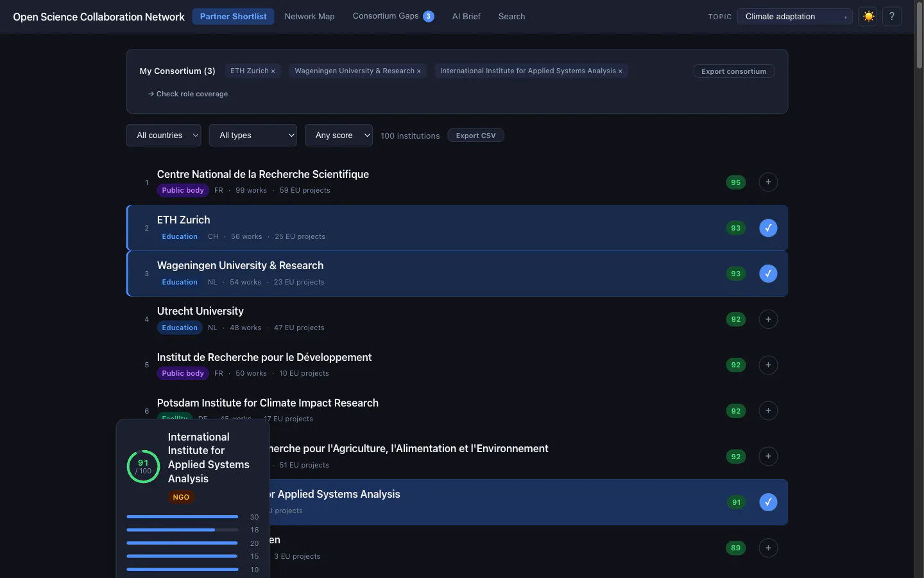Go to the AI Brief tab
Screen dimensions: 924x578
tap(466, 17)
